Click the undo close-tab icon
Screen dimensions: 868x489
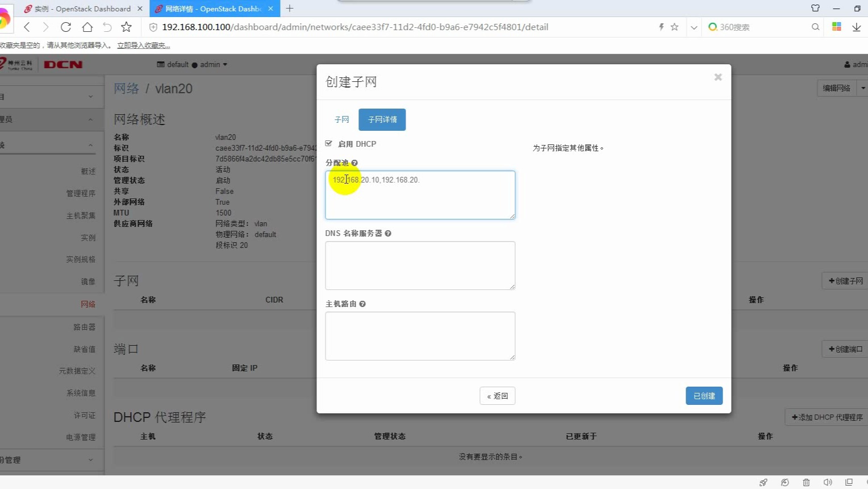pos(107,27)
